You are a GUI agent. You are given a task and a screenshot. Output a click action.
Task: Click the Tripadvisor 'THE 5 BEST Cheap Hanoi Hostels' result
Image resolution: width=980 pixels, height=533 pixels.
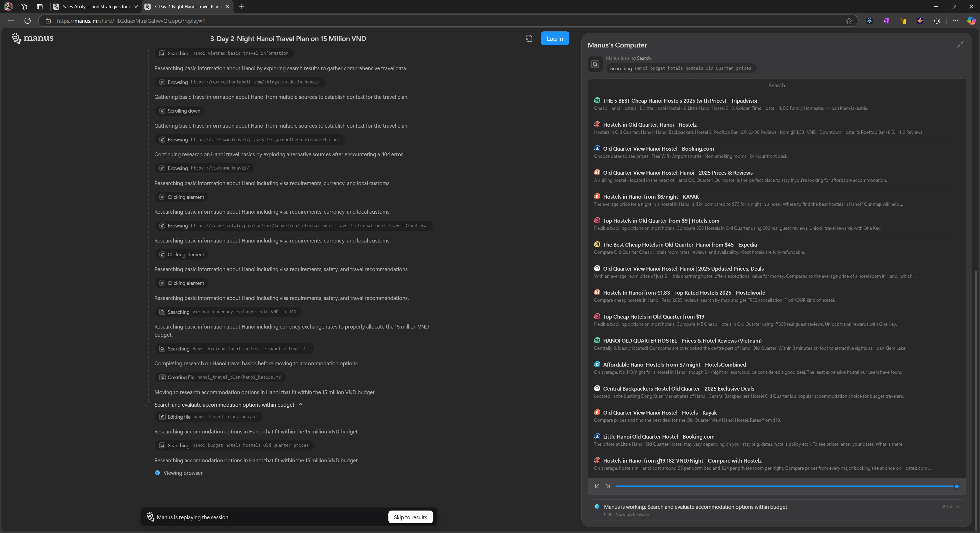[680, 101]
